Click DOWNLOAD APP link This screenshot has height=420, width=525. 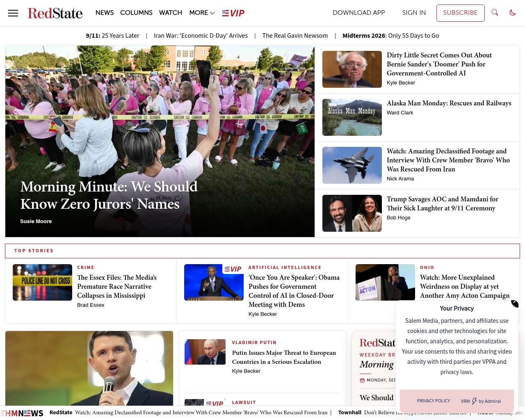pos(359,13)
